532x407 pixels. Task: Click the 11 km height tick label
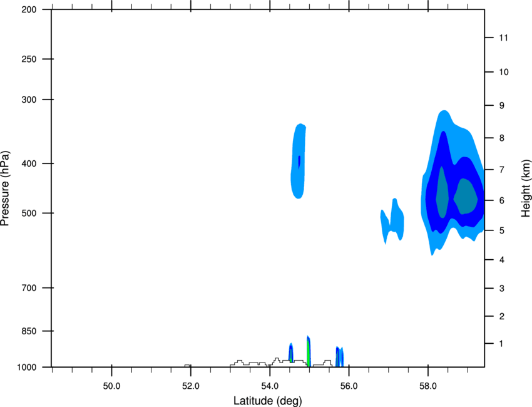[x=503, y=38]
